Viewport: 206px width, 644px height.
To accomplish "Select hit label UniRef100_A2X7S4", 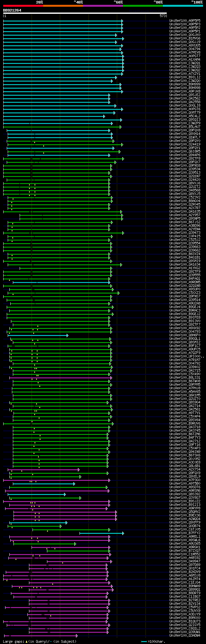I will [x=185, y=469].
